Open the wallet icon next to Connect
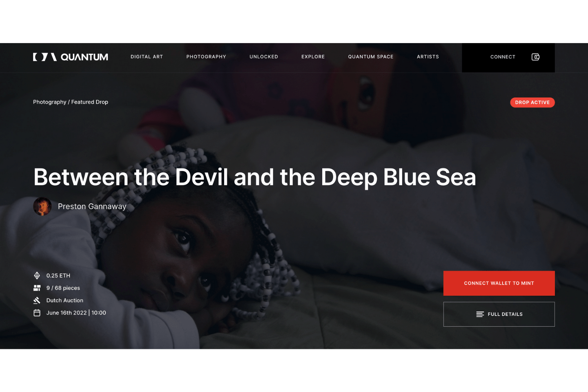The height and width of the screenshot is (392, 588). pos(535,57)
